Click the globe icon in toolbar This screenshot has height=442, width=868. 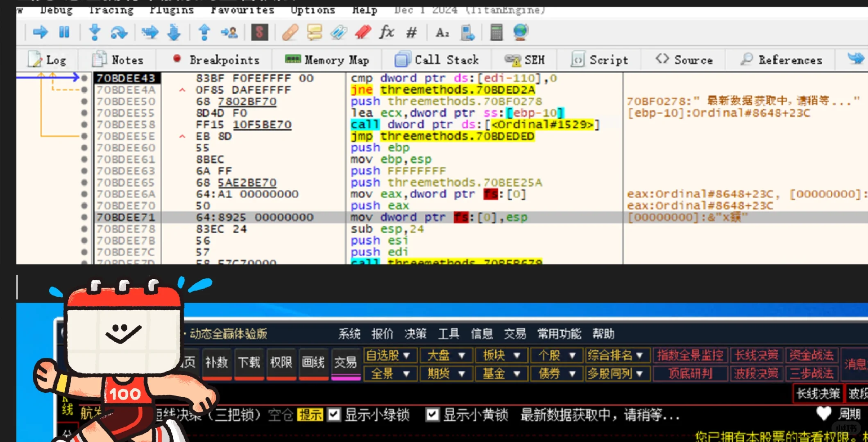tap(520, 32)
